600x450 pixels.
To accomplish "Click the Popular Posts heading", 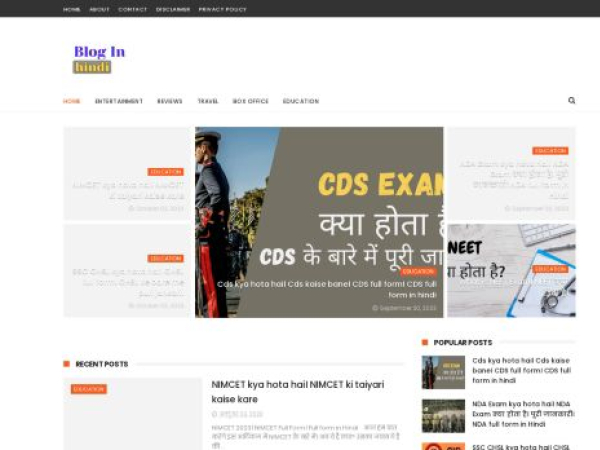I will 463,342.
